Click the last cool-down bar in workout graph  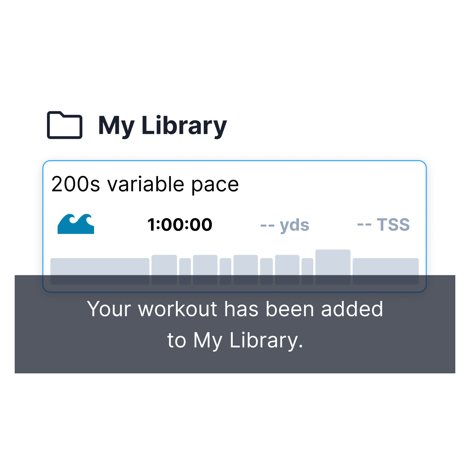click(386, 271)
